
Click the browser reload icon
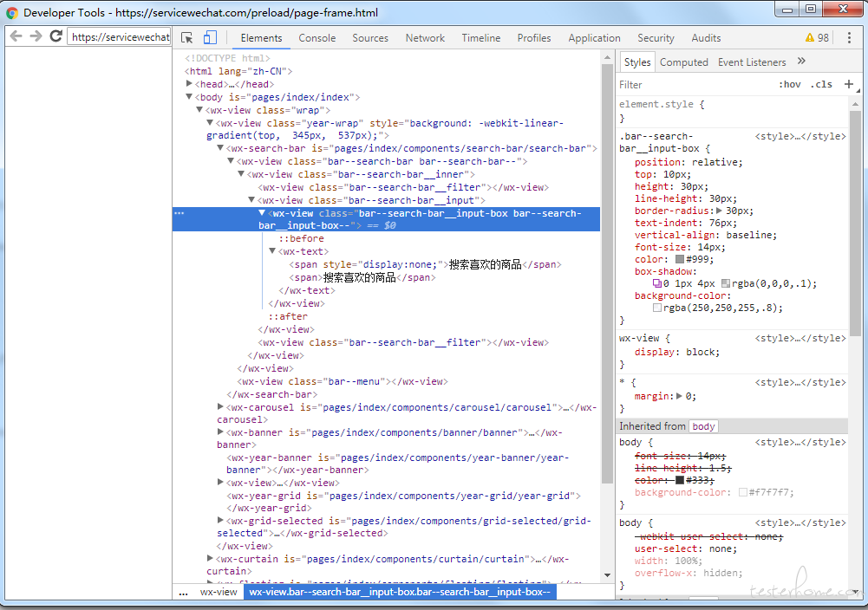click(x=55, y=36)
